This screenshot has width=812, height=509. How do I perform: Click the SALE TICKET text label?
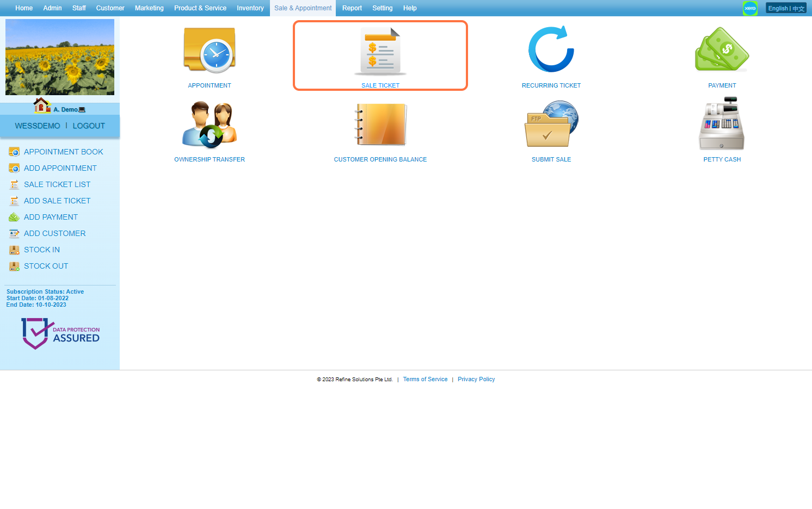point(380,85)
